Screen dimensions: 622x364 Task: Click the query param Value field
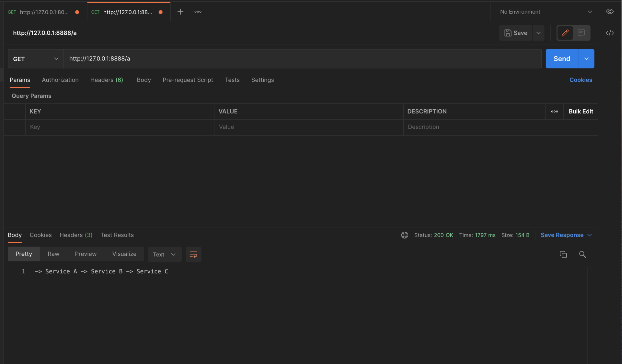(308, 127)
